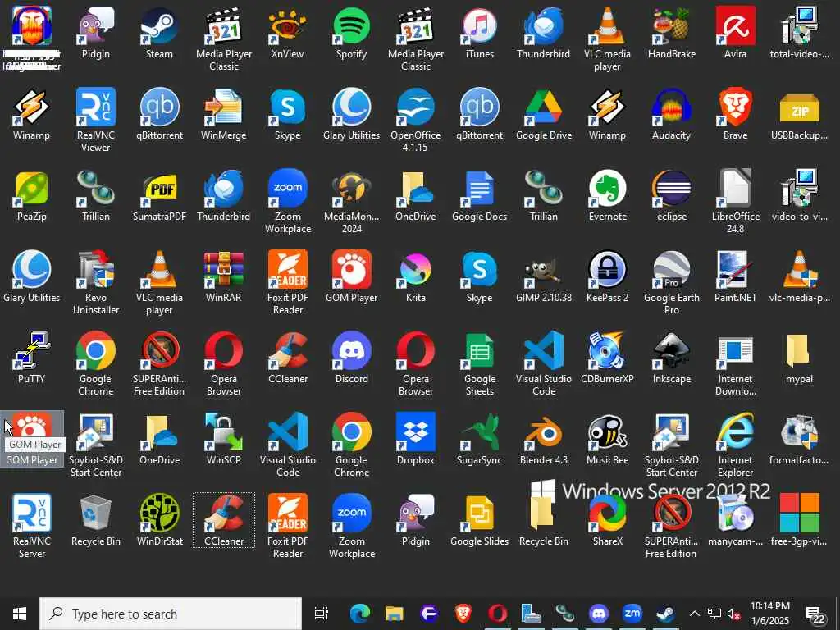Viewport: 840px width, 630px height.
Task: Select the free-3gp-vi... icon
Action: [799, 521]
